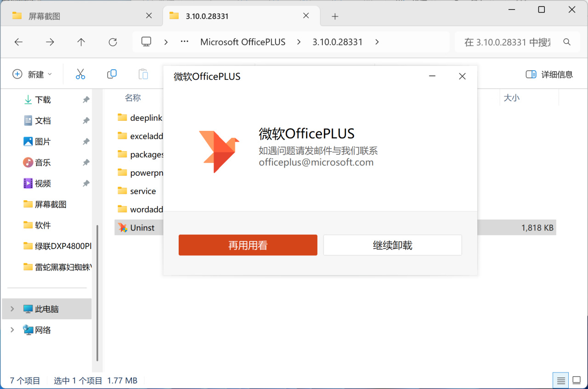This screenshot has height=389, width=588.
Task: Switch to the 屏幕截图 tab
Action: coord(82,16)
